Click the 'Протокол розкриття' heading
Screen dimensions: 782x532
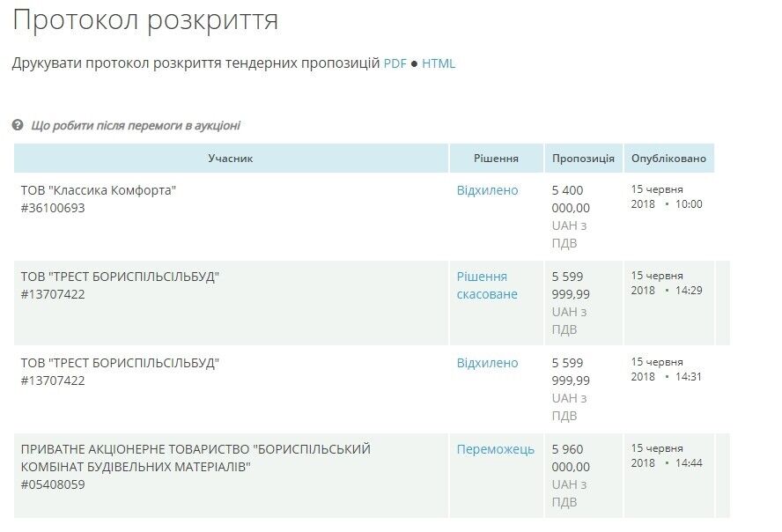[145, 21]
